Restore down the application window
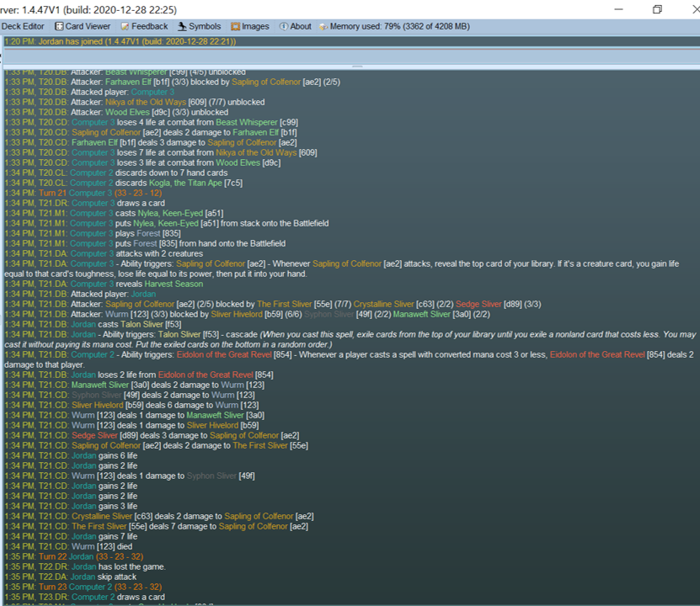The width and height of the screenshot is (700, 606). [x=657, y=8]
